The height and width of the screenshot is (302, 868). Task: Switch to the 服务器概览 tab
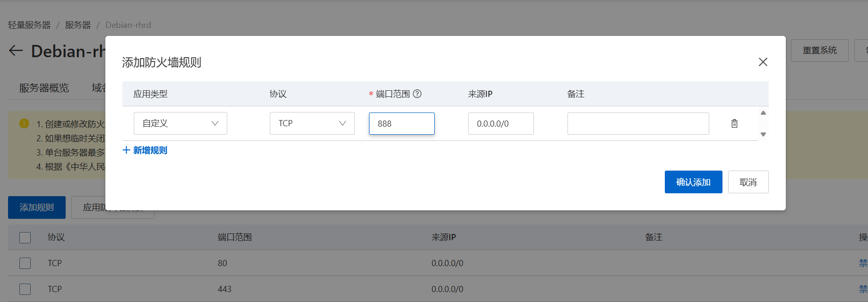[44, 88]
